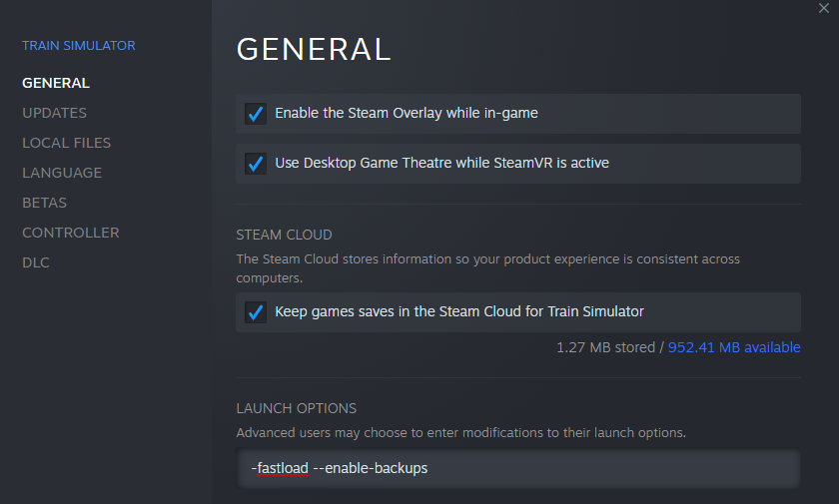Screen dimensions: 839x504
Task: Click the LAUNCH OPTIONS section heading
Action: (x=296, y=408)
